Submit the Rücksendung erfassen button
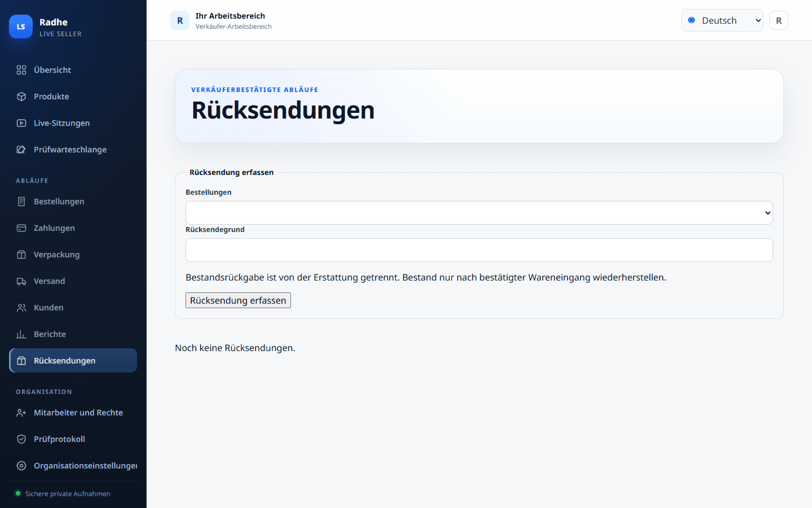812x508 pixels. (238, 300)
